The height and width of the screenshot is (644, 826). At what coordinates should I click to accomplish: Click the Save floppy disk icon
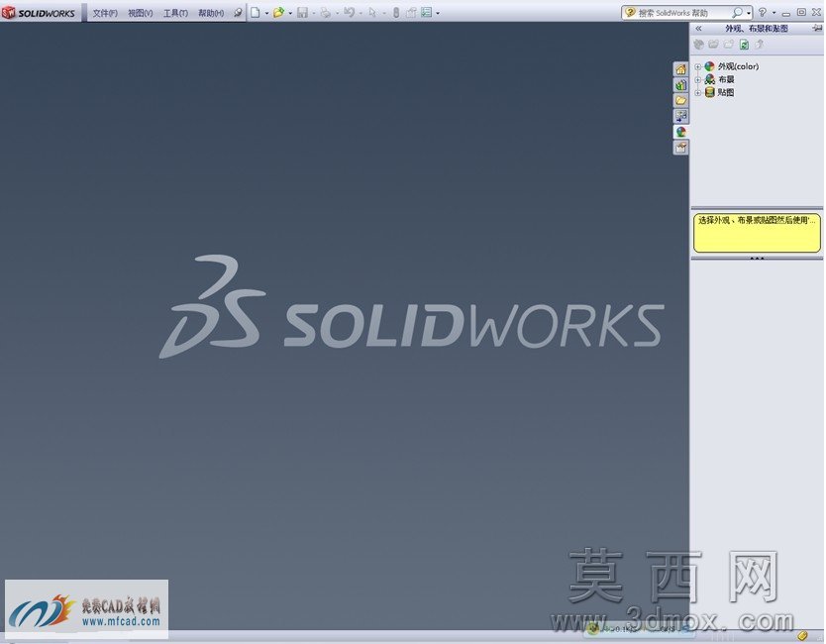[x=302, y=12]
